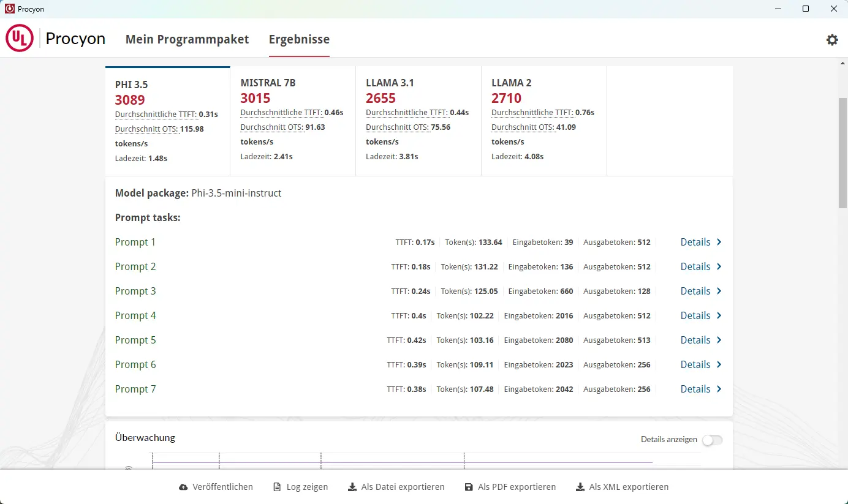The height and width of the screenshot is (504, 848).
Task: Select the MISTRAL 7B results tab
Action: [292, 121]
